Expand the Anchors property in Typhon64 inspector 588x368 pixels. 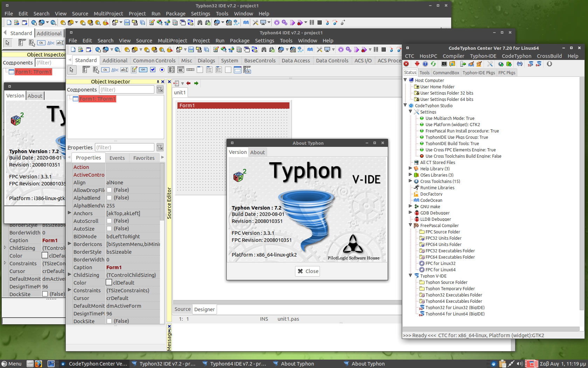[69, 213]
